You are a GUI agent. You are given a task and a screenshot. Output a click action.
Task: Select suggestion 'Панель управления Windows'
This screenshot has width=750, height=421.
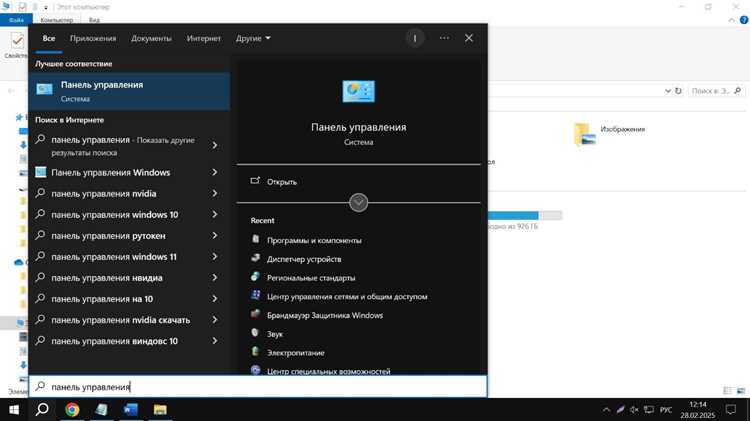coord(110,172)
